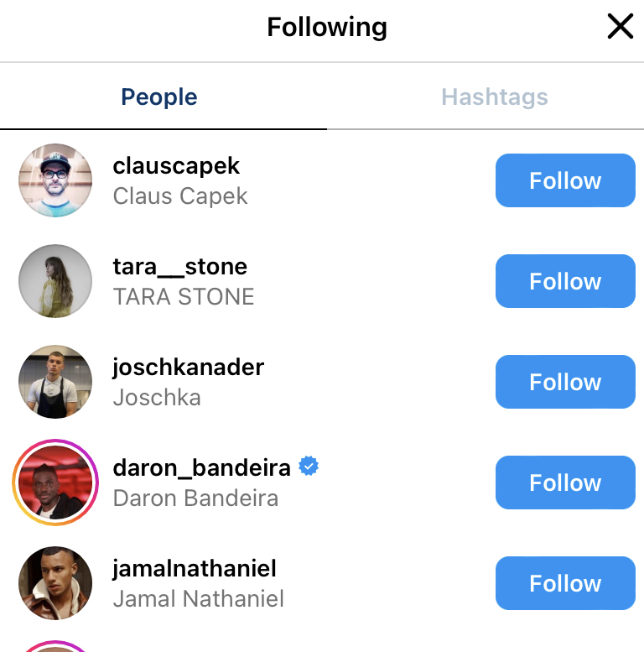Follow tara__stone

coord(565,281)
